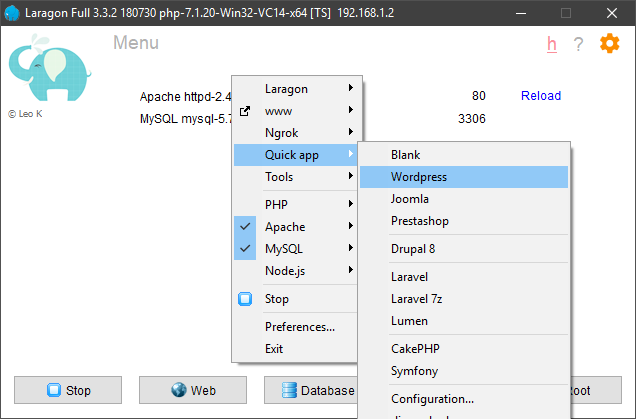This screenshot has width=636, height=419.
Task: Click the MySQL mysql service label
Action: [186, 119]
